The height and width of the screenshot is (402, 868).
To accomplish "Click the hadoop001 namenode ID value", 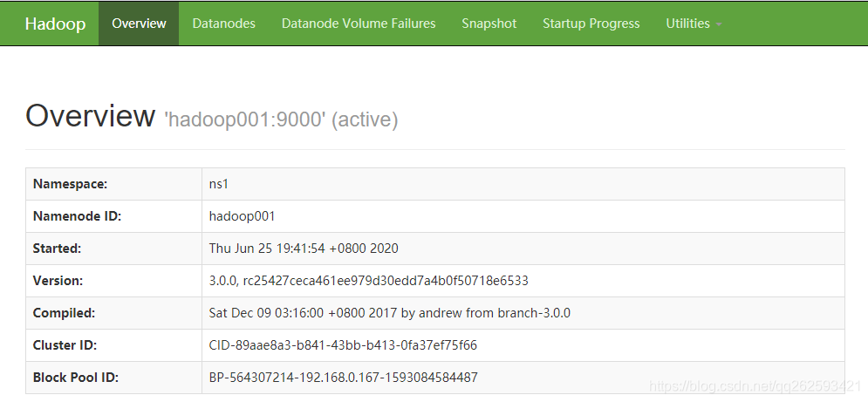I will 242,216.
